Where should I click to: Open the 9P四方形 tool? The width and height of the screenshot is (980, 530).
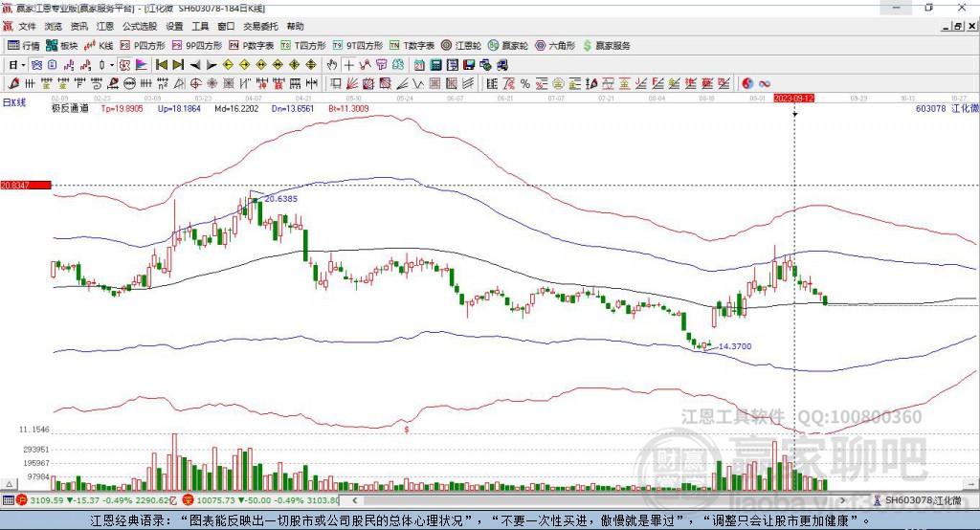pyautogui.click(x=197, y=46)
